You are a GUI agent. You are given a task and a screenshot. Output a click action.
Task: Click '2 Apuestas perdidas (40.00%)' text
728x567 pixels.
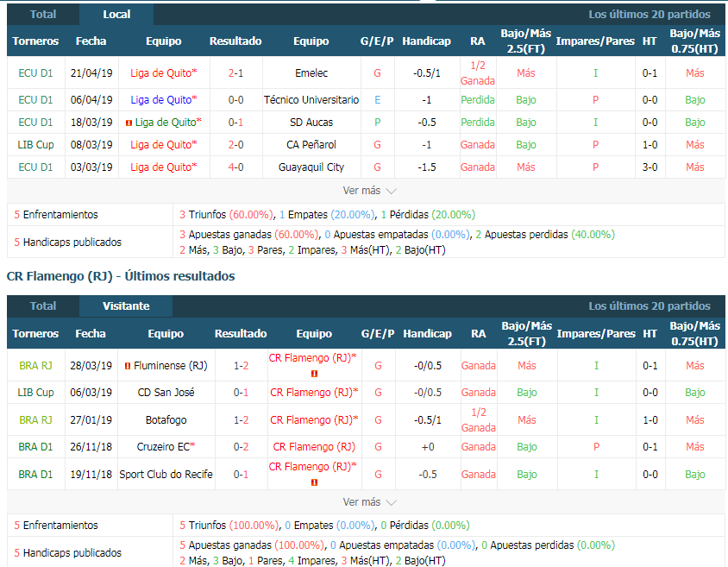(x=545, y=235)
